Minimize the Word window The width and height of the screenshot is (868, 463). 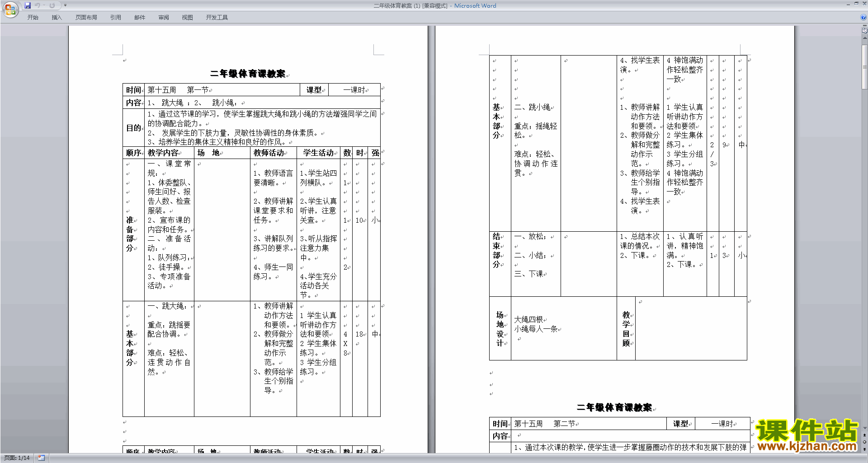[x=848, y=4]
